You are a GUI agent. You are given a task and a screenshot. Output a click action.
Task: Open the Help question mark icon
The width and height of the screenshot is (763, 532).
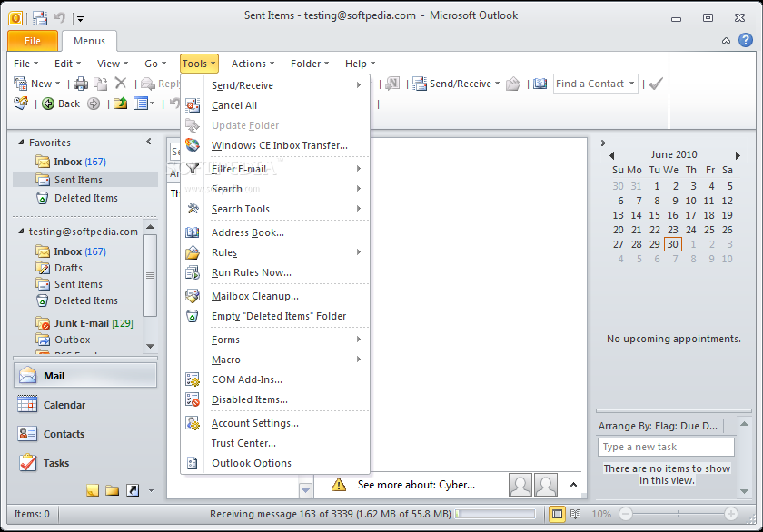pyautogui.click(x=746, y=40)
